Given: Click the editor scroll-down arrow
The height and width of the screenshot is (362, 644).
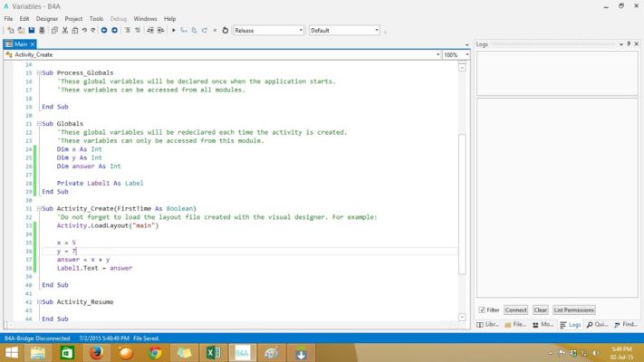Looking at the screenshot, I should click(x=462, y=317).
